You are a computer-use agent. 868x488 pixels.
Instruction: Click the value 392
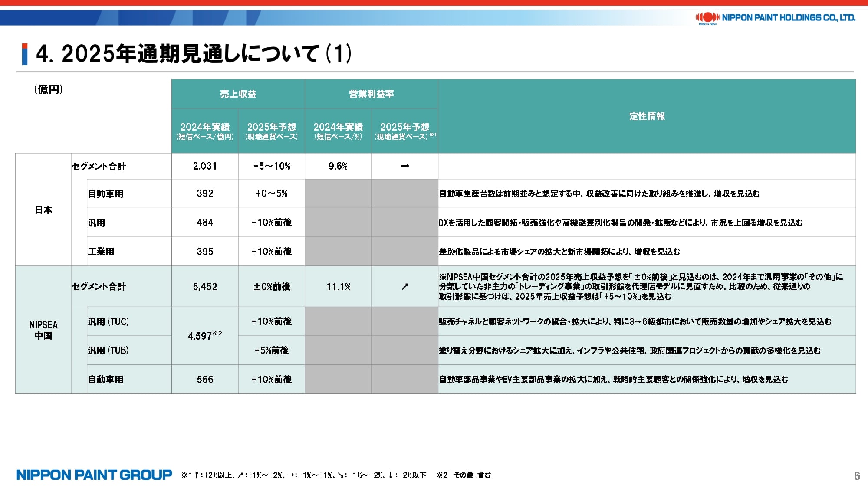click(x=205, y=193)
